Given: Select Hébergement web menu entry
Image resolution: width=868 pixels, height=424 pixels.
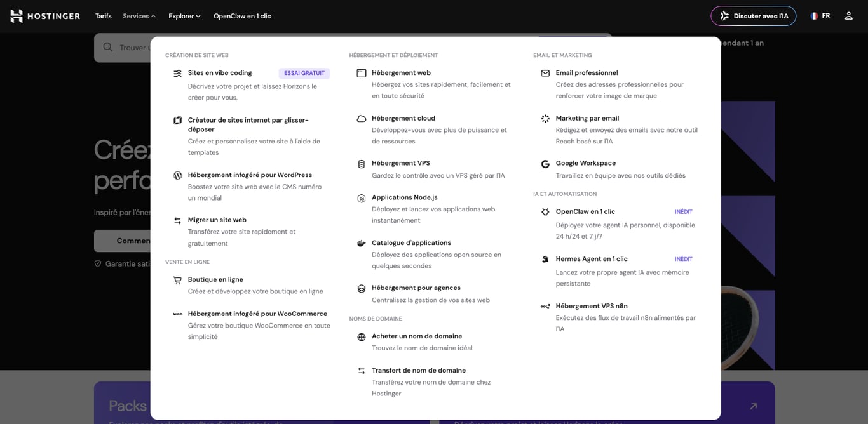Looking at the screenshot, I should pyautogui.click(x=401, y=73).
